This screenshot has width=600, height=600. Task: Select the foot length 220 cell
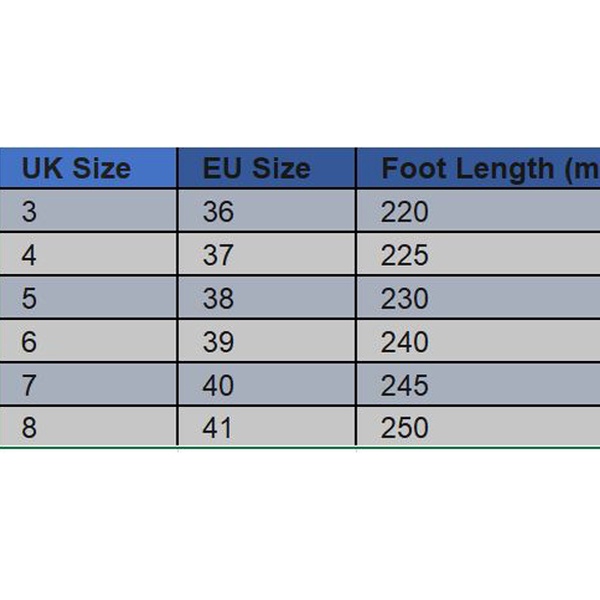[x=478, y=212]
